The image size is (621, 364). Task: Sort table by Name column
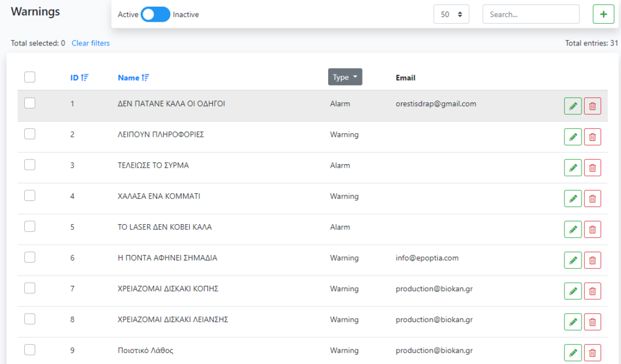133,78
